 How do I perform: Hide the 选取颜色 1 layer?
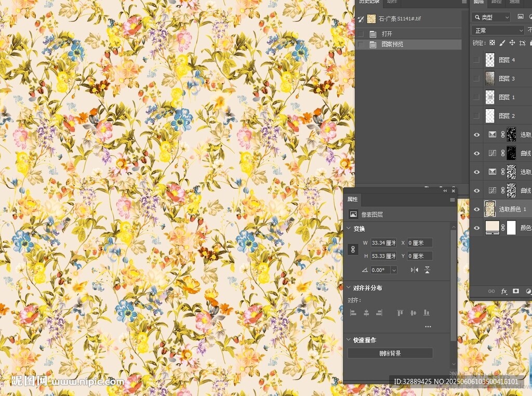pos(477,209)
